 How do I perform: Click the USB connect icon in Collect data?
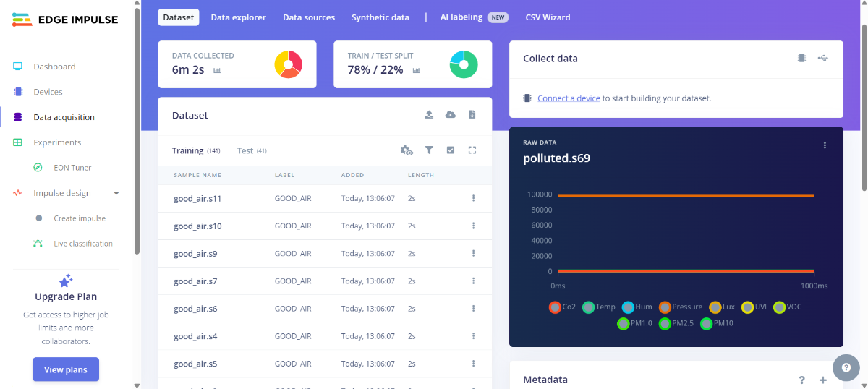pyautogui.click(x=822, y=58)
